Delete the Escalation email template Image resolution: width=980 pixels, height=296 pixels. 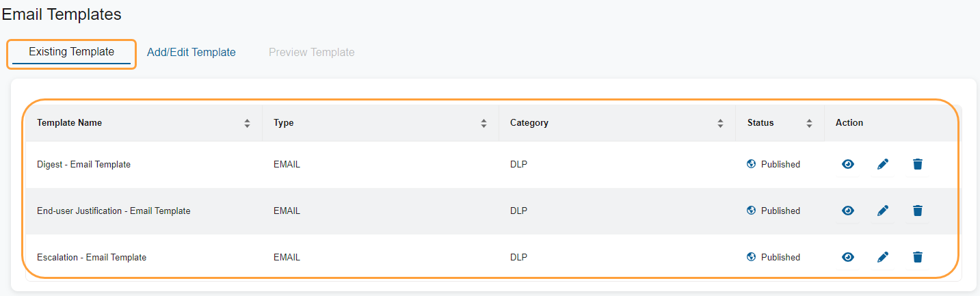pos(918,257)
